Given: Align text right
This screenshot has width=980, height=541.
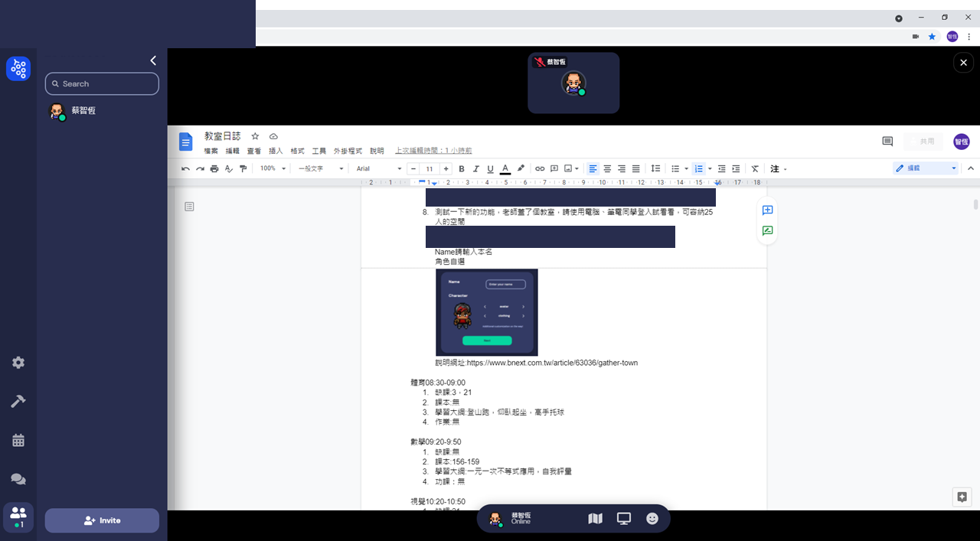Looking at the screenshot, I should (622, 168).
